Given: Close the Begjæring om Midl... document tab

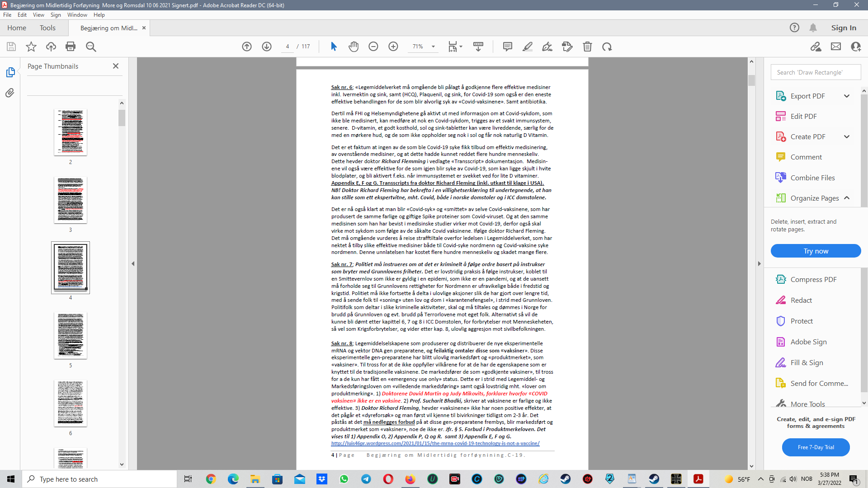Looking at the screenshot, I should pos(144,28).
